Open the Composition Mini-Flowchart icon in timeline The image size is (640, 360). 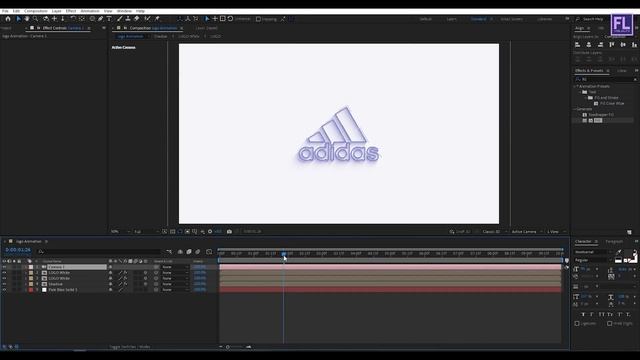click(169, 252)
